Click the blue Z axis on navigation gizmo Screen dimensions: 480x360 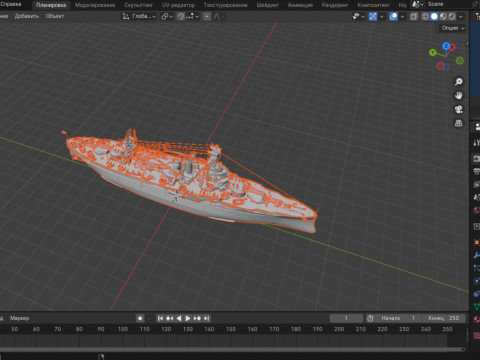[x=446, y=46]
